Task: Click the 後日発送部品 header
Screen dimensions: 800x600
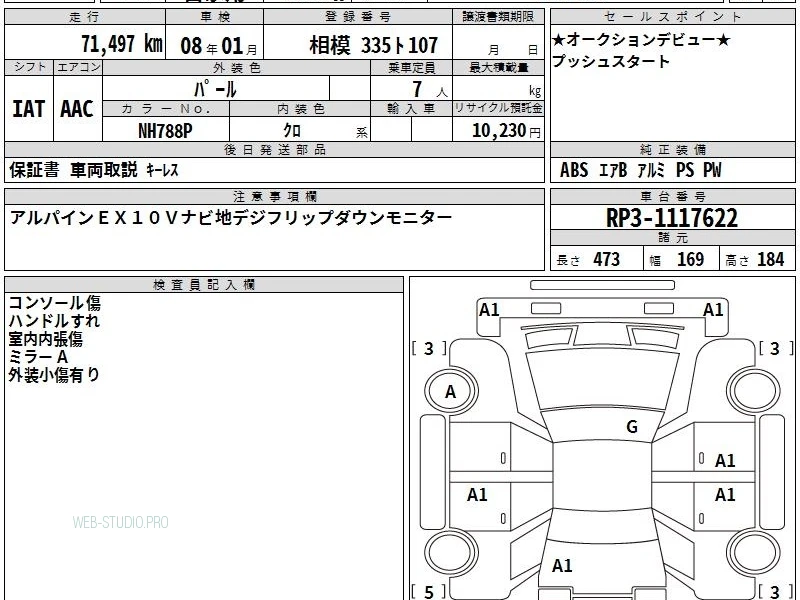Action: [274, 149]
